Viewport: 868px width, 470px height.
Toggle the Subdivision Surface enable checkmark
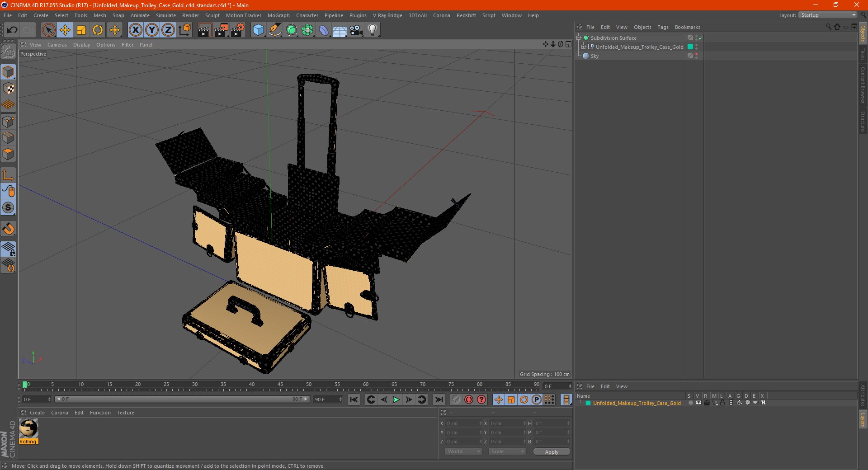(700, 38)
